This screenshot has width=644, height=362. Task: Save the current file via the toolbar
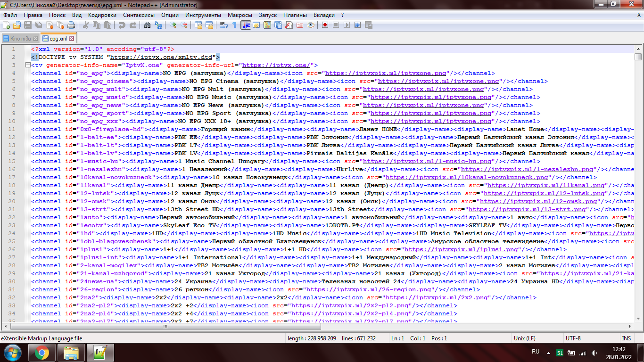pyautogui.click(x=28, y=25)
